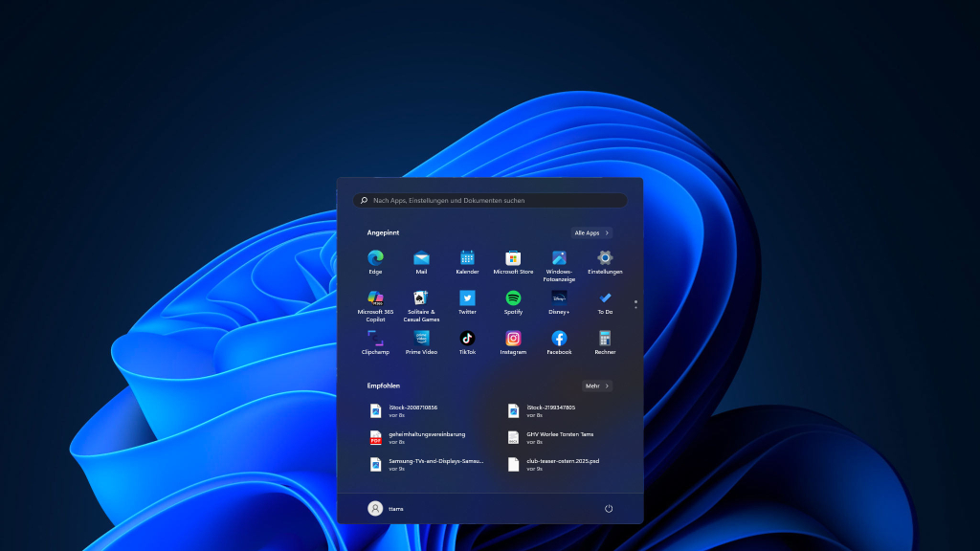Launch Spotify

(513, 302)
